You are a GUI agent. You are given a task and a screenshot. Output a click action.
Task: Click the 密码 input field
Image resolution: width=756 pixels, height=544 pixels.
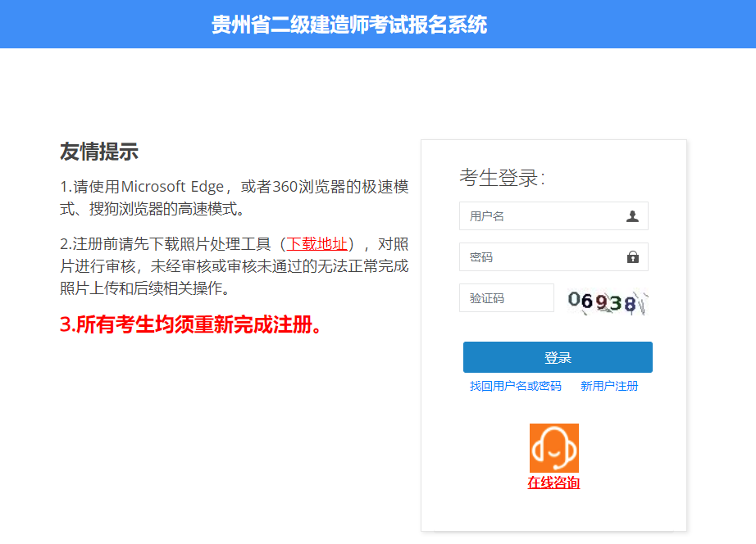(x=553, y=256)
